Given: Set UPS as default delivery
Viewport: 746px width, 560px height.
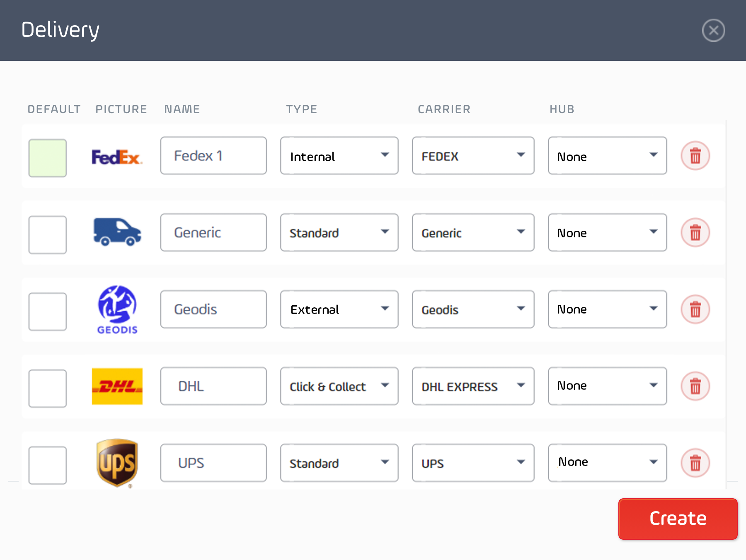Looking at the screenshot, I should 48,465.
